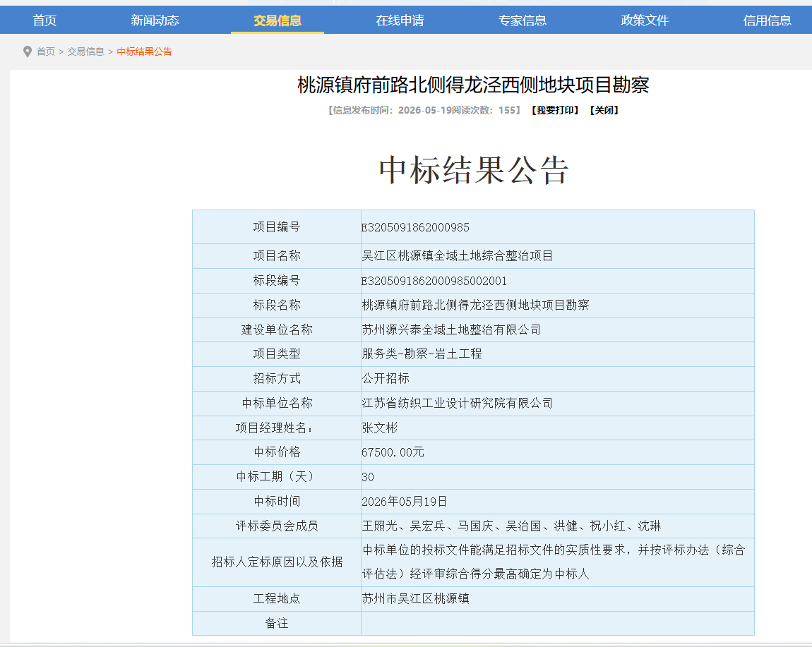Click the 中标工期（天） label cell
Image resolution: width=812 pixels, height=647 pixels.
coord(277,477)
